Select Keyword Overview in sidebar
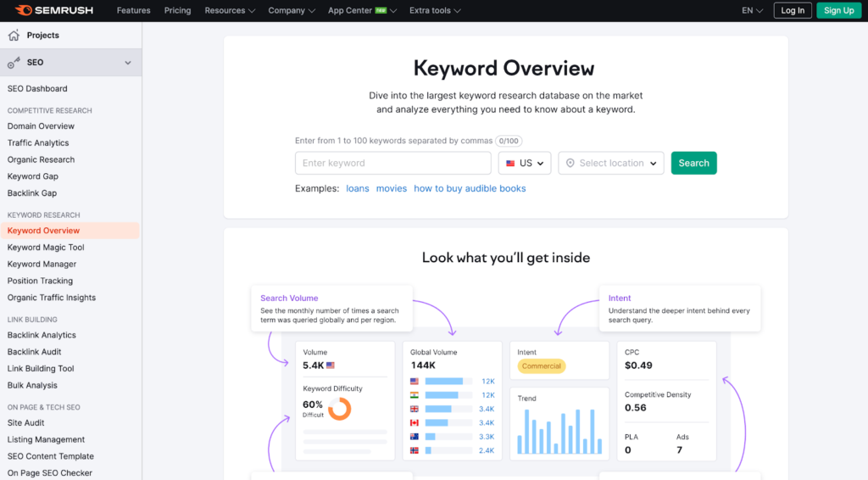This screenshot has height=480, width=868. pyautogui.click(x=70, y=231)
